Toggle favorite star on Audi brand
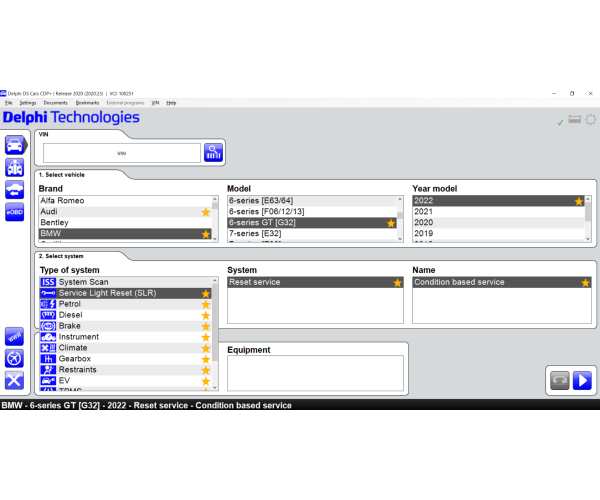 [206, 212]
